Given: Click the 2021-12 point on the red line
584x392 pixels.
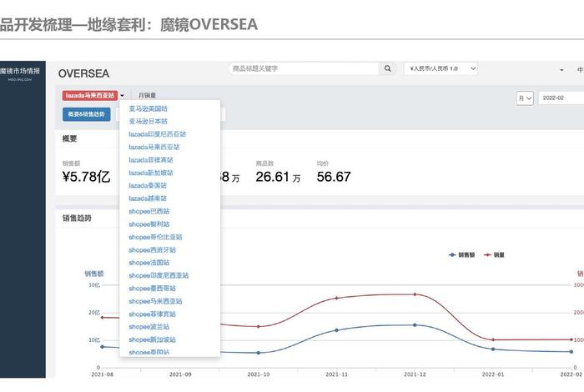Looking at the screenshot, I should (415, 294).
